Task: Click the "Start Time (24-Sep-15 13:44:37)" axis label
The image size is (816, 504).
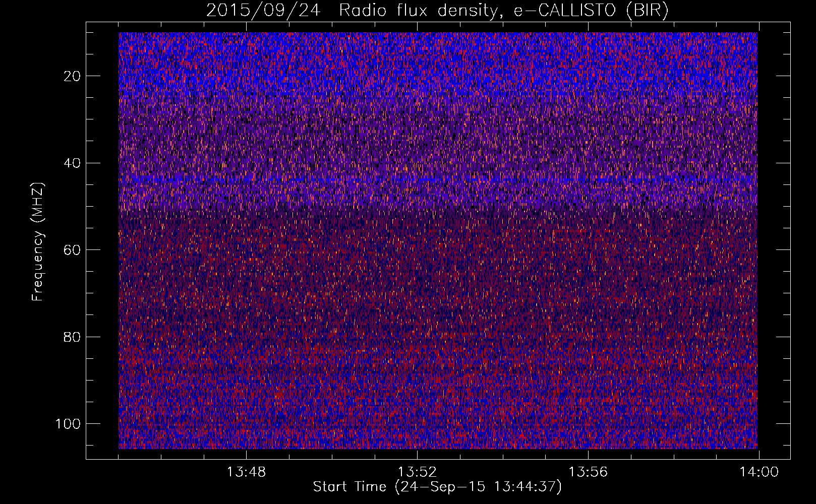Action: point(437,487)
